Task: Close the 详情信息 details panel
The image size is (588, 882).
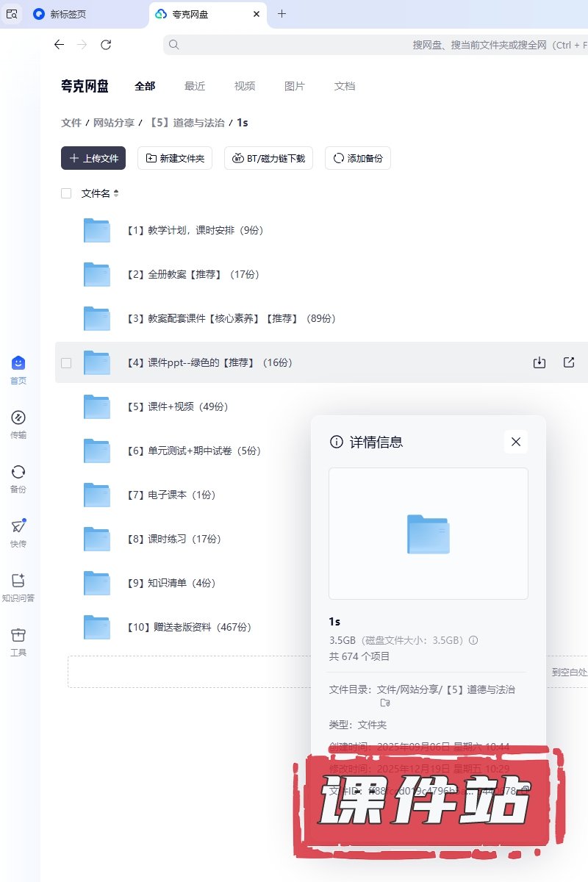Action: coord(516,442)
